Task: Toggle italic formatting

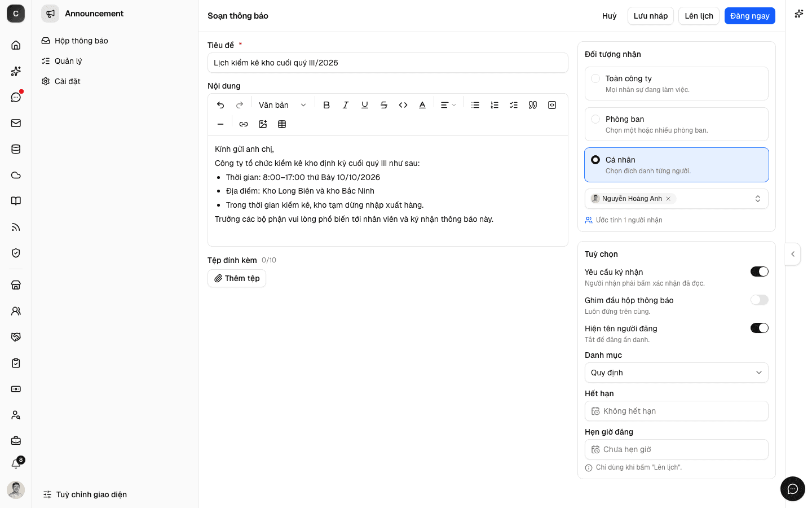Action: pos(346,105)
